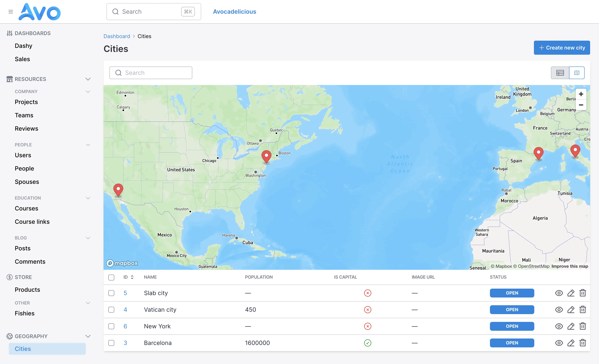Click the Population column header
The width and height of the screenshot is (599, 364).
259,277
